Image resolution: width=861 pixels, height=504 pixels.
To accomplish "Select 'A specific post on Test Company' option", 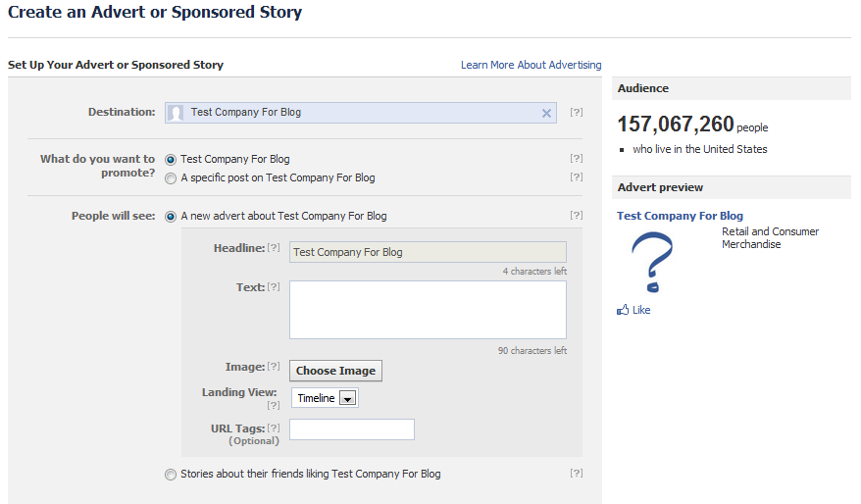I will click(x=171, y=178).
